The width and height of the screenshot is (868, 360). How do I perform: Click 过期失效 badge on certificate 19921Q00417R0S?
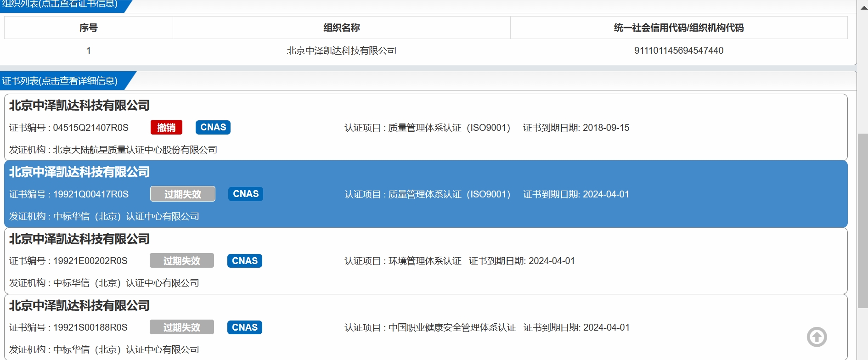click(183, 194)
